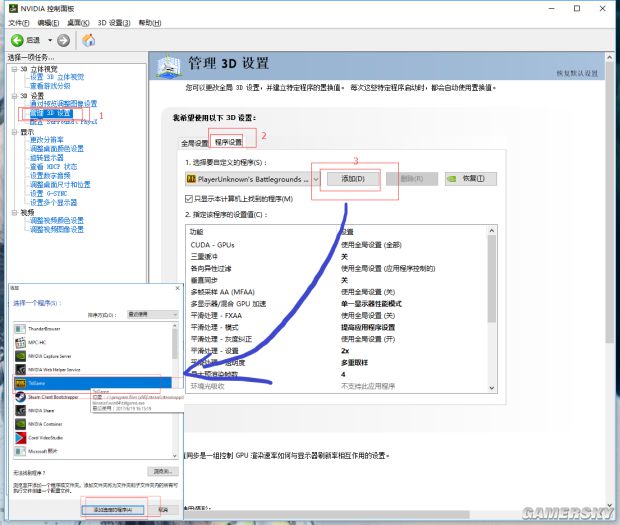Collapse the 显示 tree node

[15, 132]
